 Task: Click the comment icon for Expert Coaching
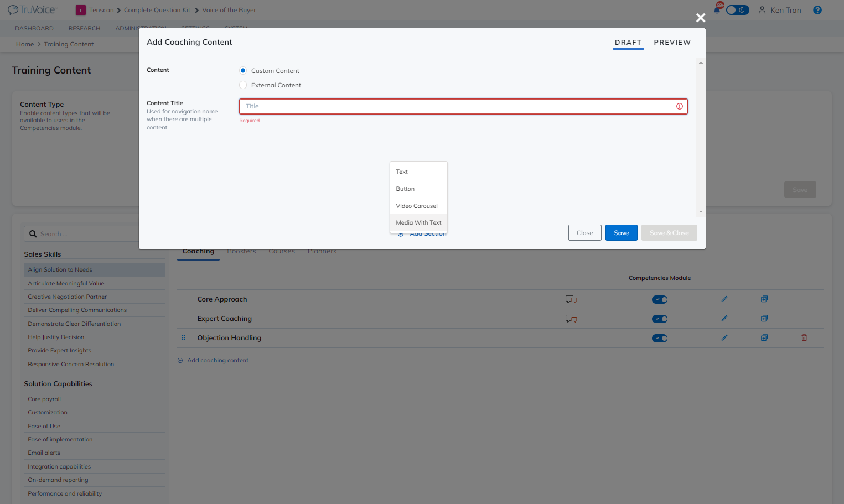[571, 319]
